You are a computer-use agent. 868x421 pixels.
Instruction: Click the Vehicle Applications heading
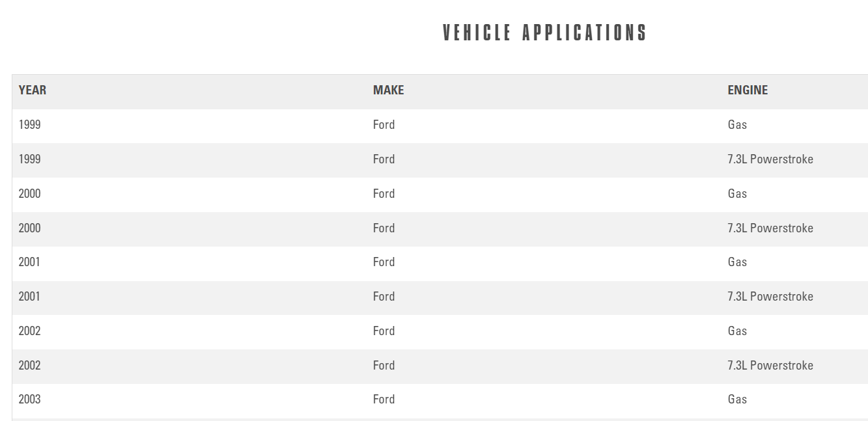tap(544, 33)
